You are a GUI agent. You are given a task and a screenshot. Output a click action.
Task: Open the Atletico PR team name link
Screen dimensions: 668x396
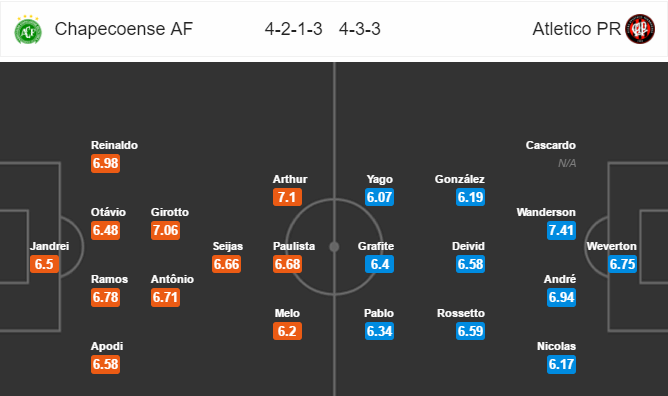click(x=576, y=29)
